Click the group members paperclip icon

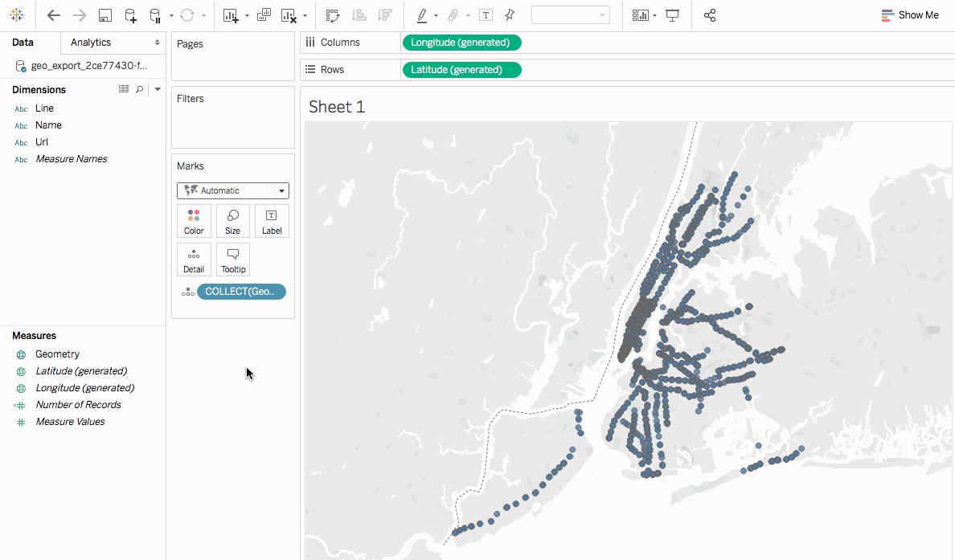pos(453,15)
